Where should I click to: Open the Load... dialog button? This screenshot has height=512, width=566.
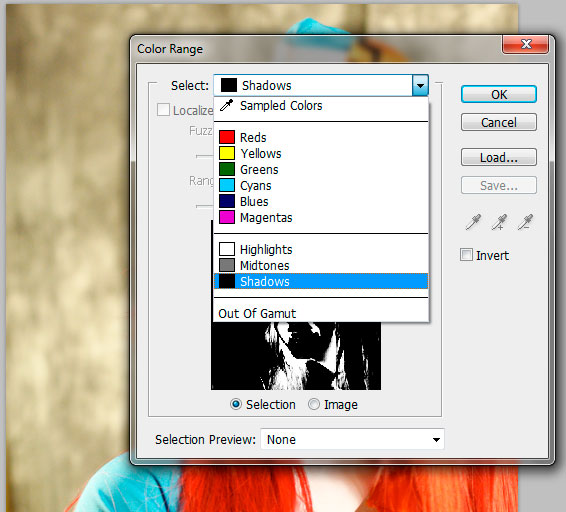click(x=499, y=157)
